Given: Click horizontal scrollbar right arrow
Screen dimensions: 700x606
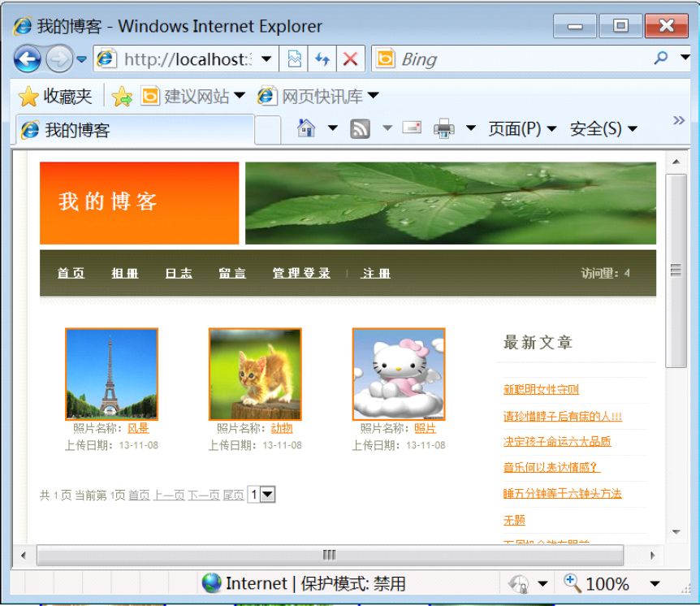Looking at the screenshot, I should [x=652, y=556].
